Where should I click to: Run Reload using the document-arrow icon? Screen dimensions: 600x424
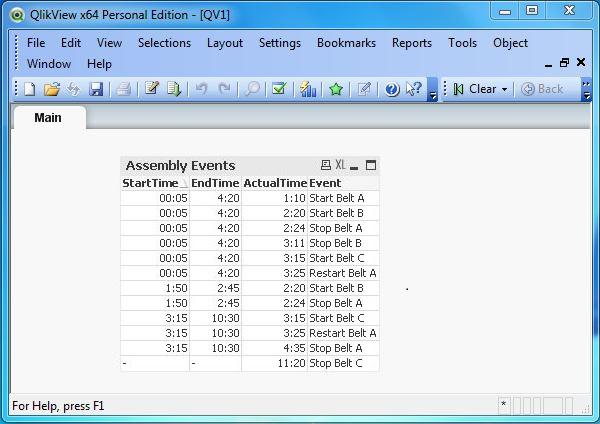[x=174, y=89]
